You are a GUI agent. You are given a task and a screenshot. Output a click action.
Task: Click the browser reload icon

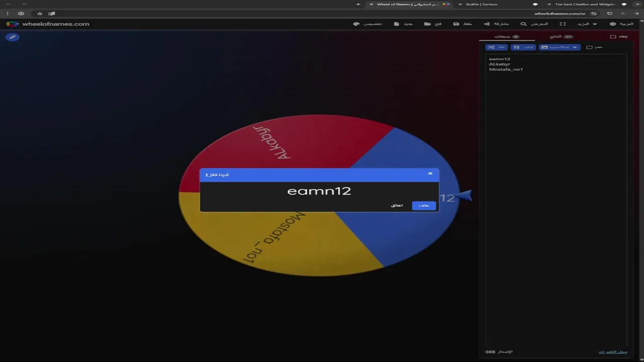coord(610,14)
